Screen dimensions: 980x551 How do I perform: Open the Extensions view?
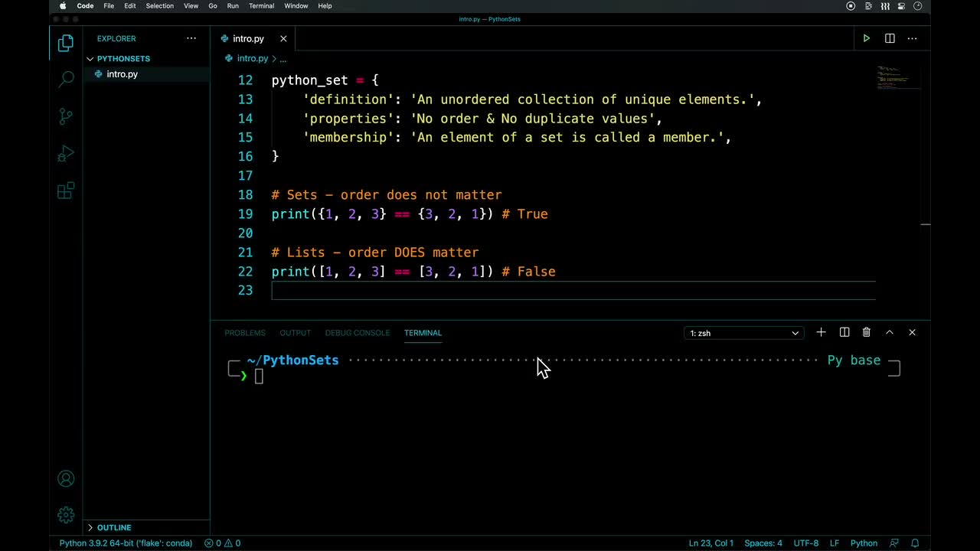66,191
